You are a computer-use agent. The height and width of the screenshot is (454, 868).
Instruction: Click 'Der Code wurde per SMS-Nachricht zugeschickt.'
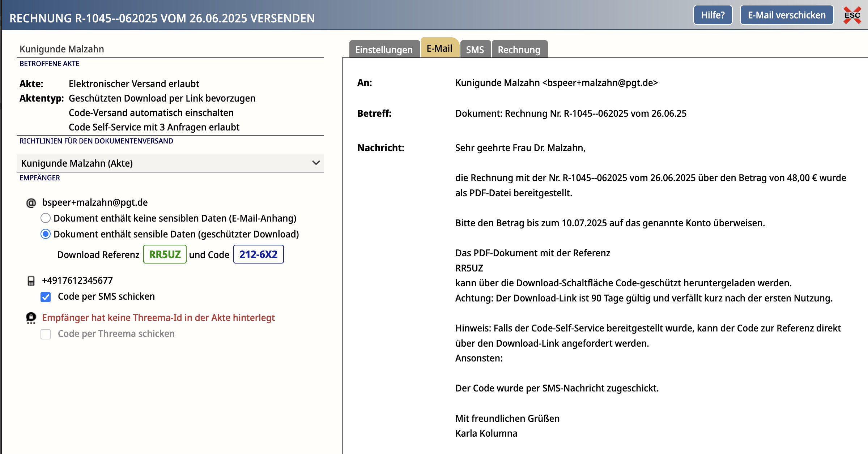pos(557,388)
